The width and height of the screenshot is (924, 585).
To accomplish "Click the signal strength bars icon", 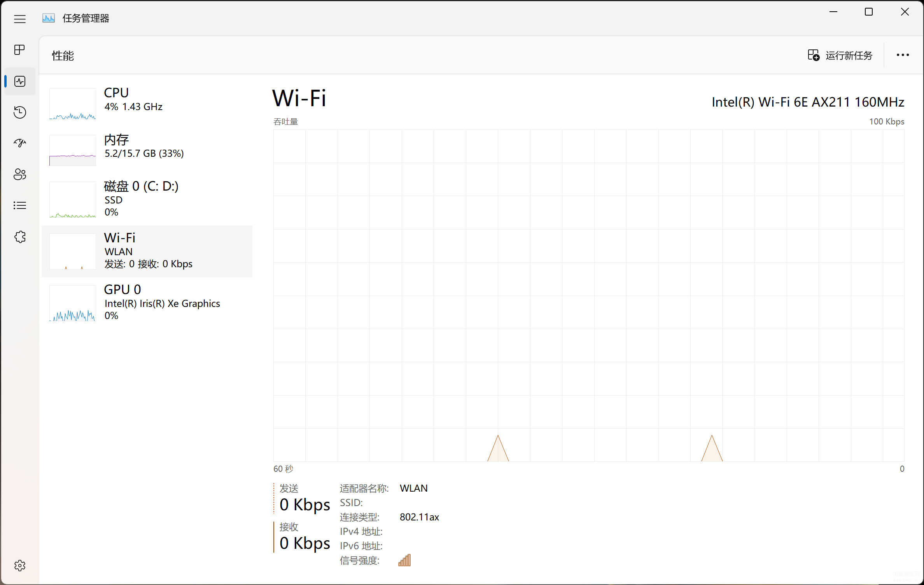I will coord(404,560).
